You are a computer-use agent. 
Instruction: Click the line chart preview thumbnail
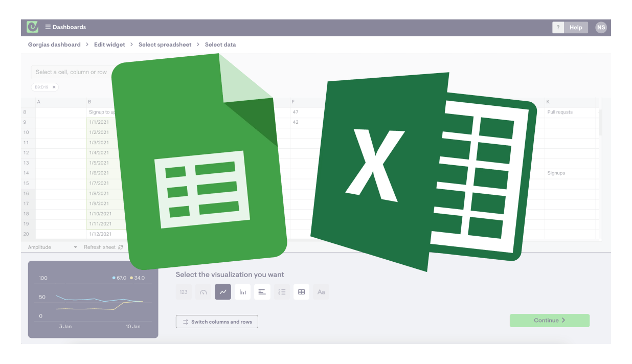coord(93,300)
